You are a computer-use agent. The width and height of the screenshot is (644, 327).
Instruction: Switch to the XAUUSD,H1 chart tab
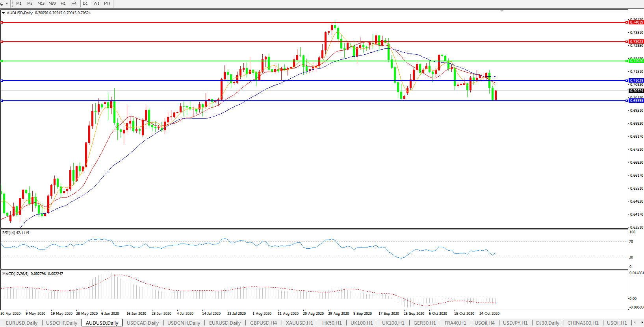pos(299,323)
